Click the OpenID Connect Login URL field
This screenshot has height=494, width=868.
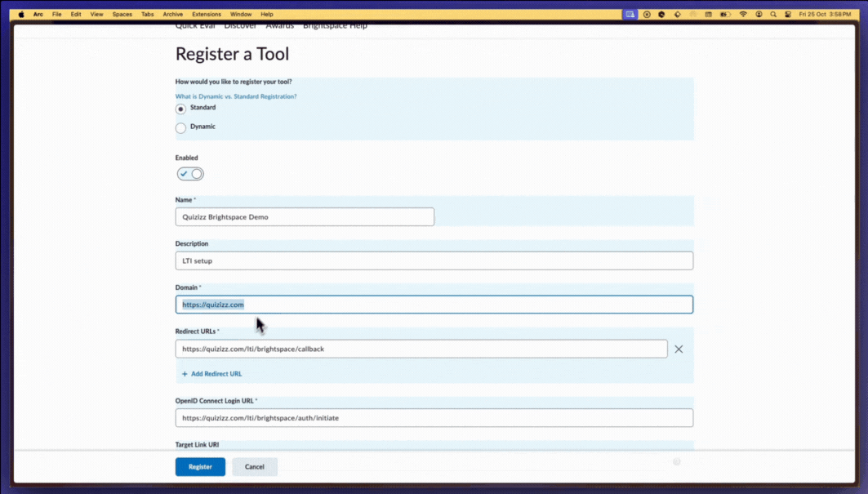pyautogui.click(x=434, y=417)
